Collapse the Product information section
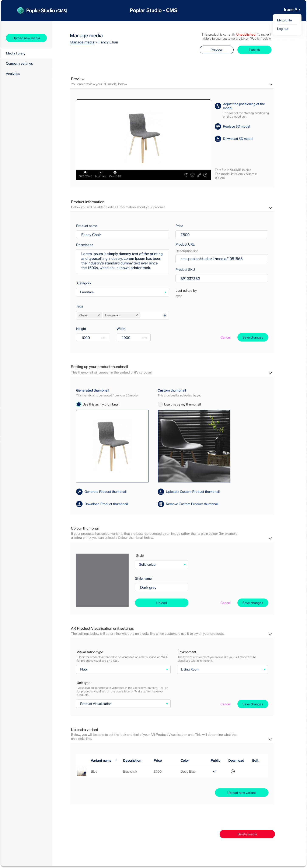 pos(270,208)
